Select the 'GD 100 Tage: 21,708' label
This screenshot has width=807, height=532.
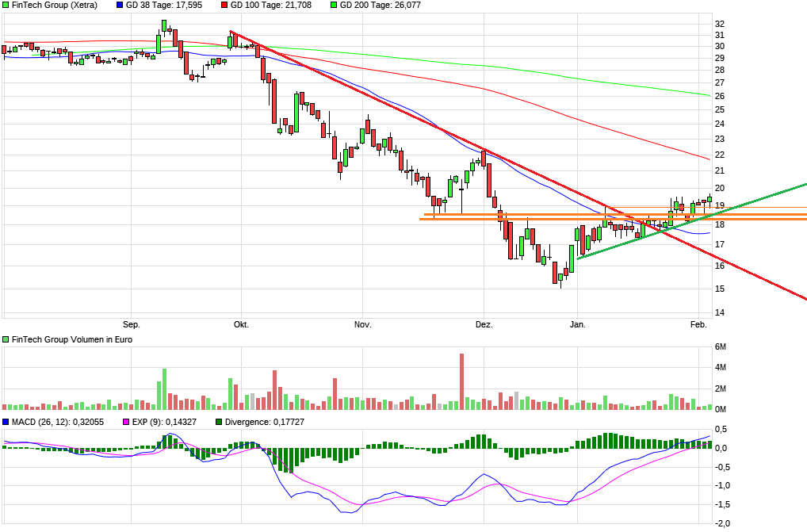[x=270, y=5]
